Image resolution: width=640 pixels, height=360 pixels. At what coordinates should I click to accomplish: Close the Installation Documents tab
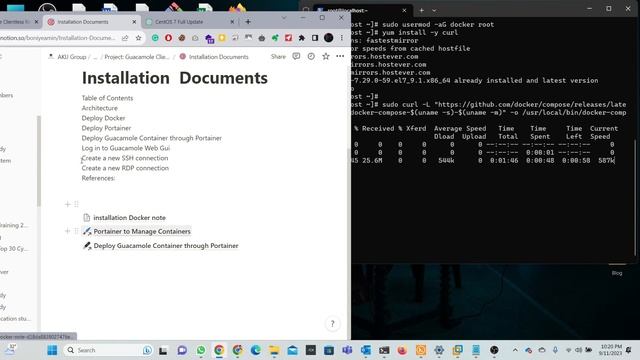[x=134, y=22]
